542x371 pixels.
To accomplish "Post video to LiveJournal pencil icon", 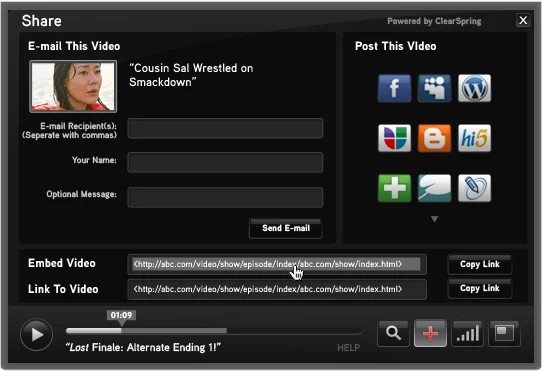I will (474, 188).
